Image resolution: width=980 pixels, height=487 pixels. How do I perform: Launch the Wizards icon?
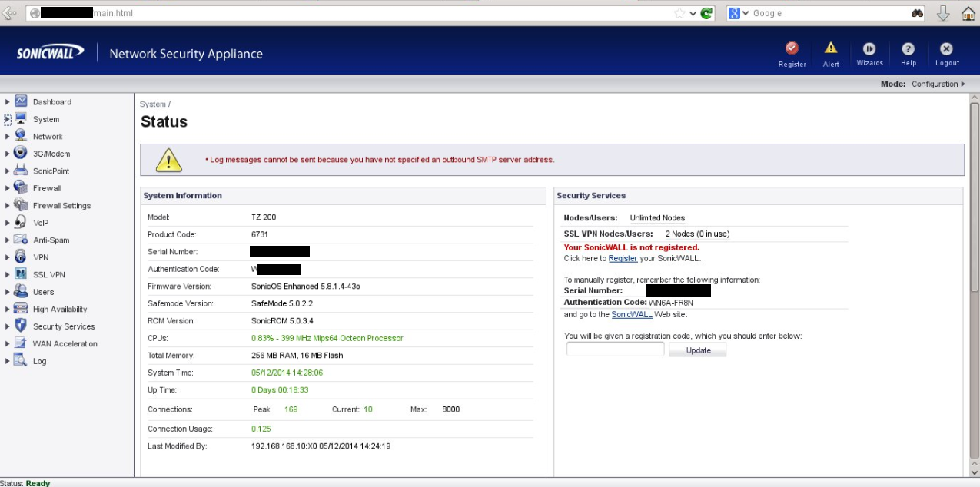pos(869,48)
